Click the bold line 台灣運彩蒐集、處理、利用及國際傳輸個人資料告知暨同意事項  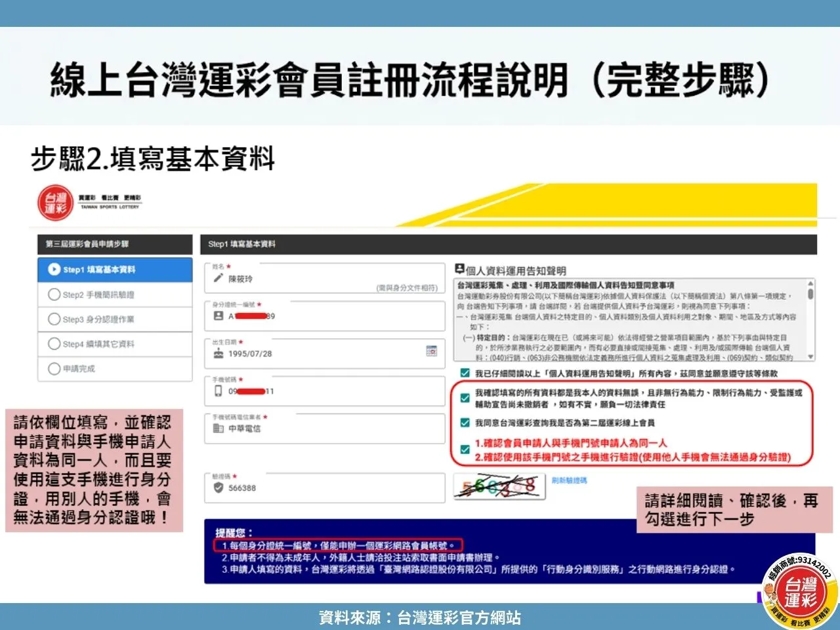pos(566,285)
